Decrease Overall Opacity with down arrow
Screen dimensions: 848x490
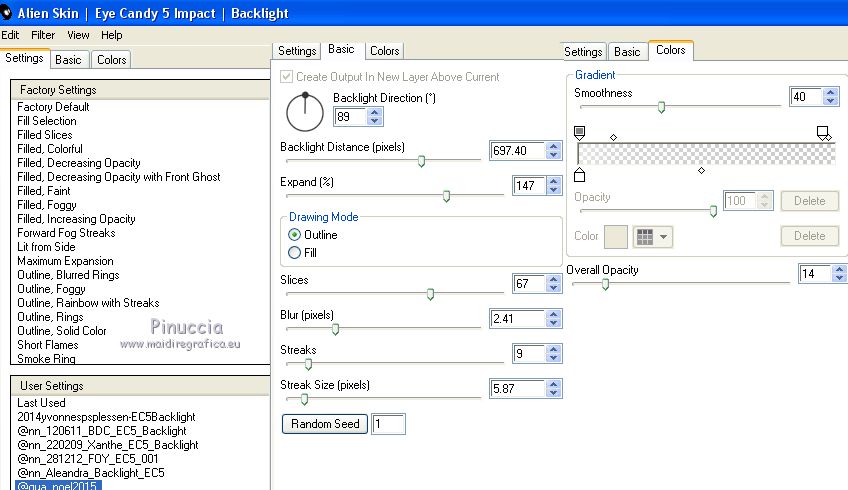coord(839,277)
